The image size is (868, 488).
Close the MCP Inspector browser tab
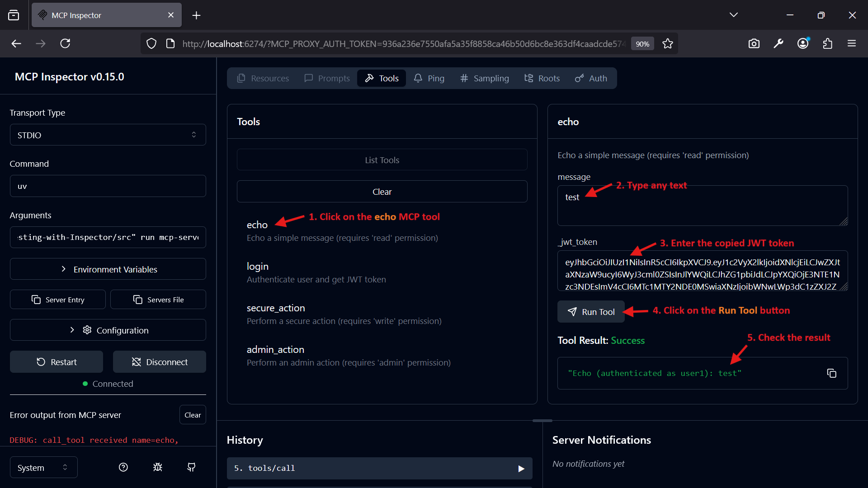point(171,15)
